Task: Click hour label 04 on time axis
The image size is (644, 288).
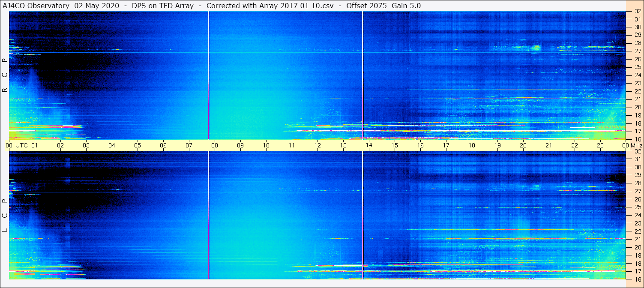Action: (x=112, y=145)
